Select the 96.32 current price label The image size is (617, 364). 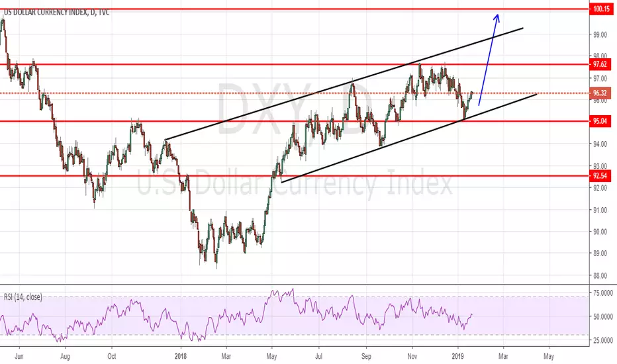pyautogui.click(x=600, y=93)
